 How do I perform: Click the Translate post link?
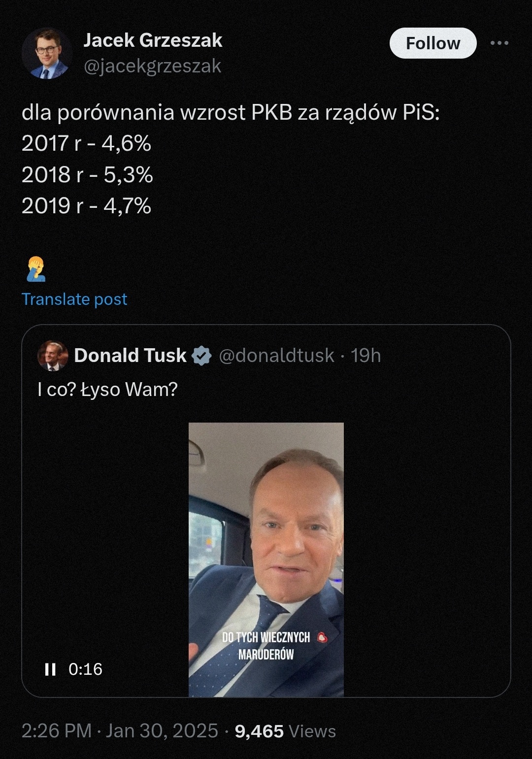click(x=74, y=299)
